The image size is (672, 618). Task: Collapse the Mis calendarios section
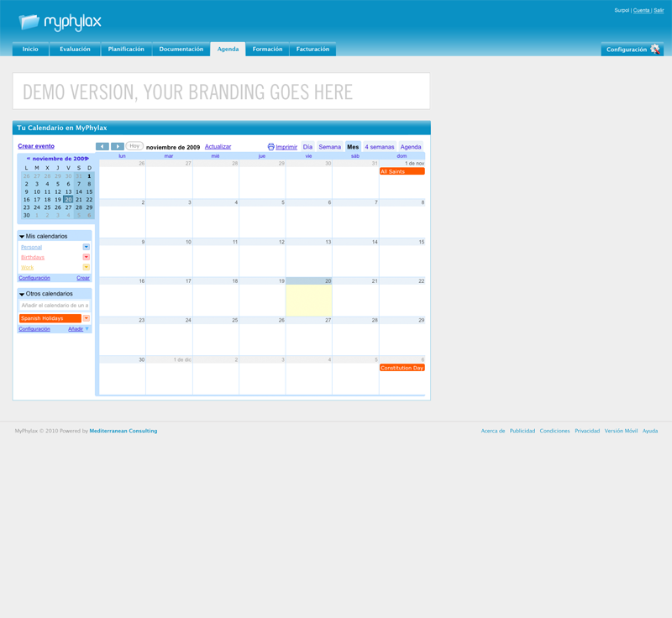tap(22, 237)
